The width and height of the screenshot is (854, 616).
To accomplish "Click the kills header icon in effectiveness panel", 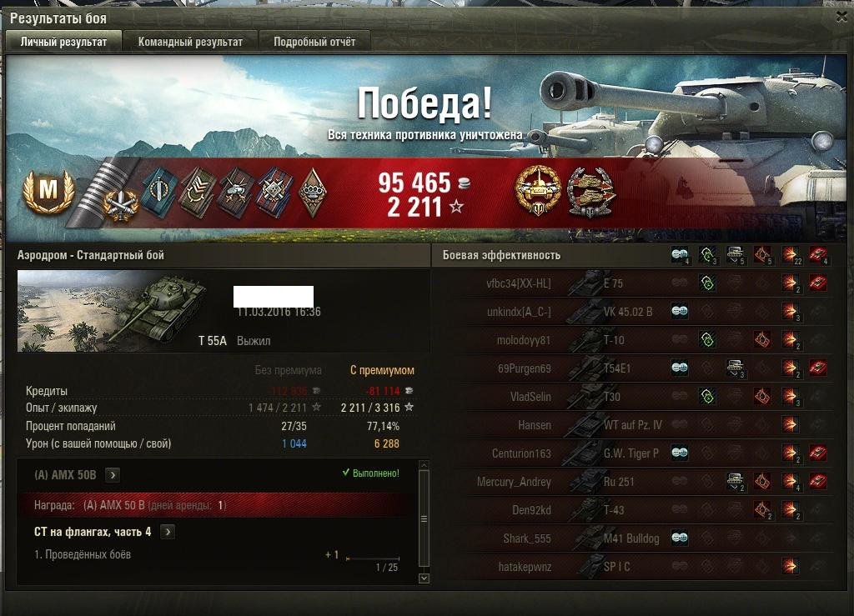I will coord(817,254).
